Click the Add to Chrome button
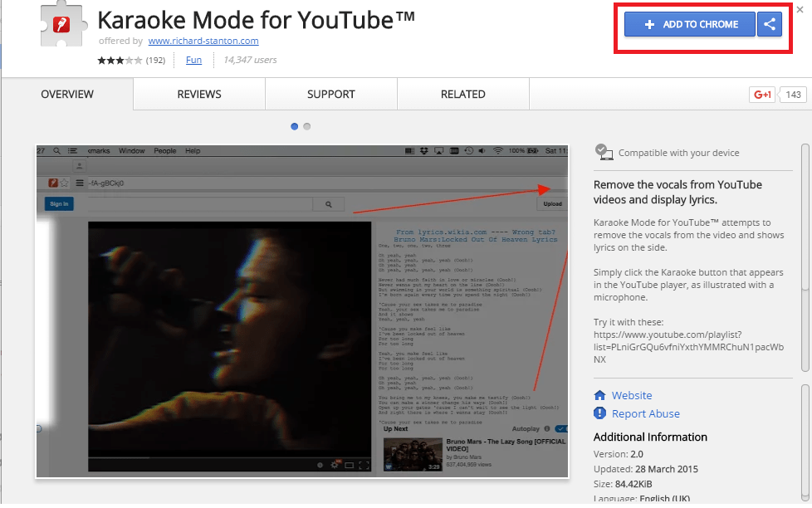812x508 pixels. tap(689, 24)
